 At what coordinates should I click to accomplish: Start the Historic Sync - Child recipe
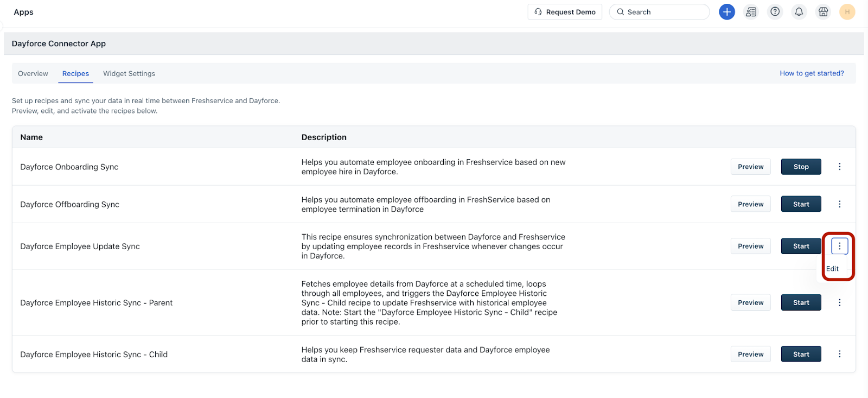pos(801,354)
